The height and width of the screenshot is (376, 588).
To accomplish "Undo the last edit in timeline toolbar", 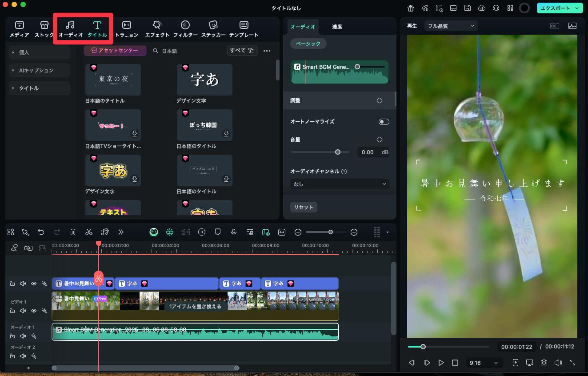I will (x=41, y=232).
